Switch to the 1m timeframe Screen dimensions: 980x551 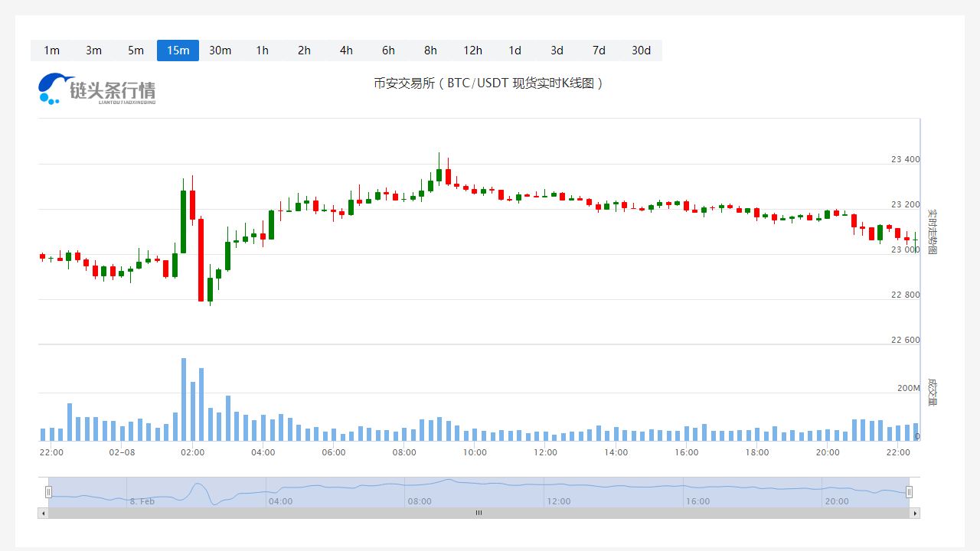click(51, 51)
